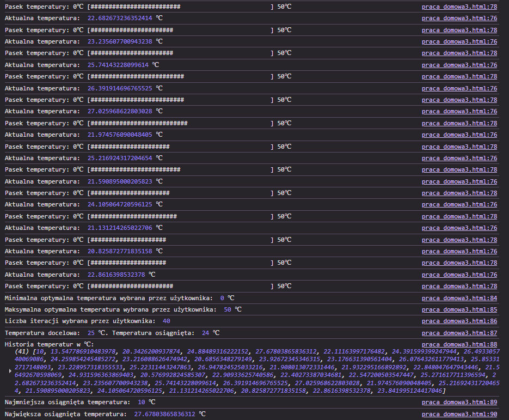Open source link for temperature 22.682673236352414 row
The width and height of the screenshot is (509, 420).
pos(459,18)
